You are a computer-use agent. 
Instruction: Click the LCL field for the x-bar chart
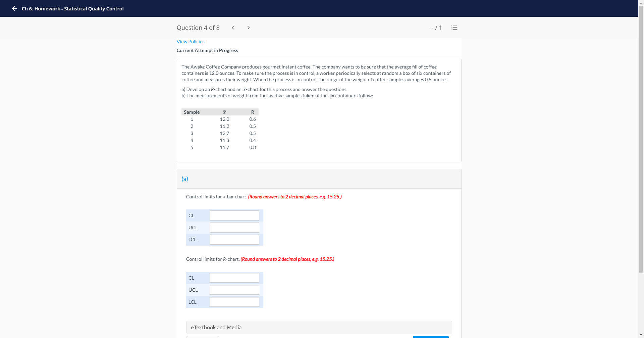pos(234,239)
